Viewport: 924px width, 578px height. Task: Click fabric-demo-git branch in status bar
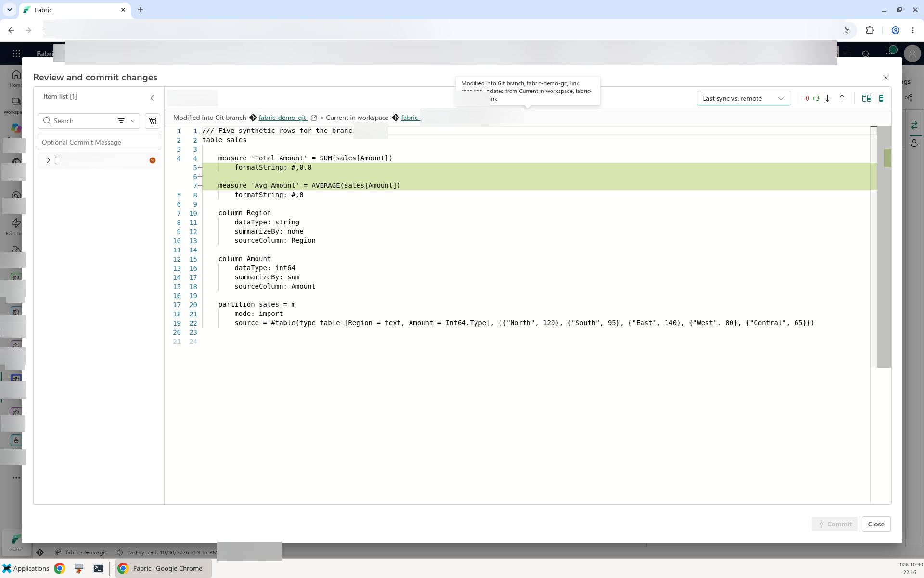tap(81, 552)
